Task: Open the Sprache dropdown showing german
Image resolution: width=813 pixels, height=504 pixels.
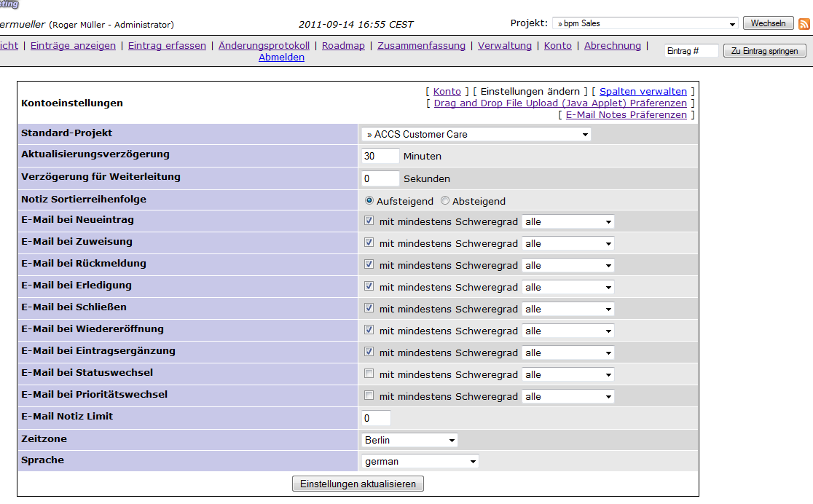Action: 420,462
